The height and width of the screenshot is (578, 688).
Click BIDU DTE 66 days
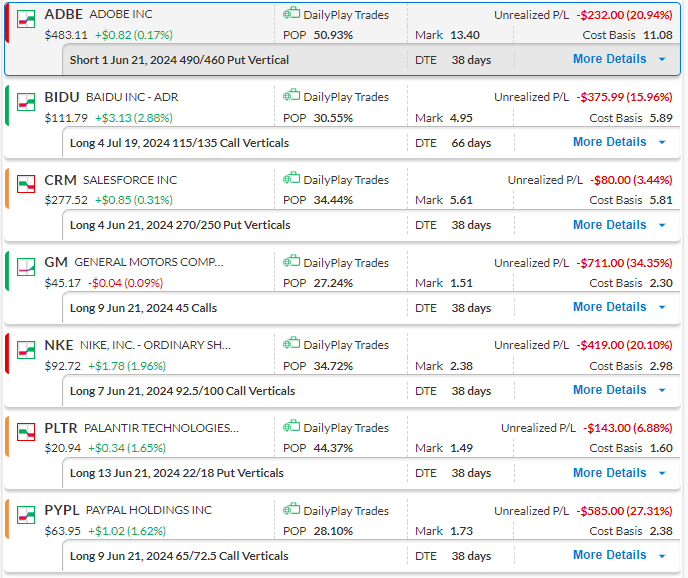point(471,143)
